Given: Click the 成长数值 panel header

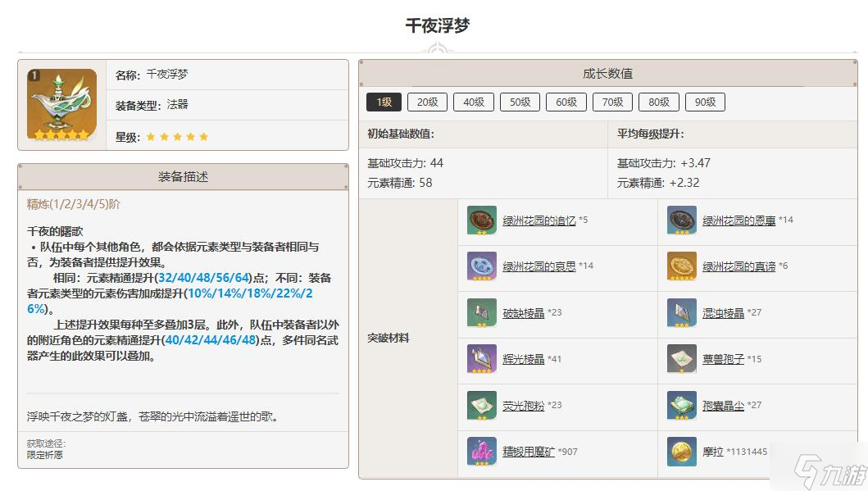Looking at the screenshot, I should 608,73.
